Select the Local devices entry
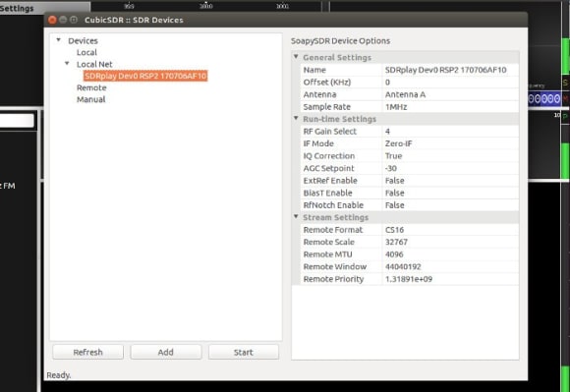Viewport: 570px width, 392px height. [86, 52]
